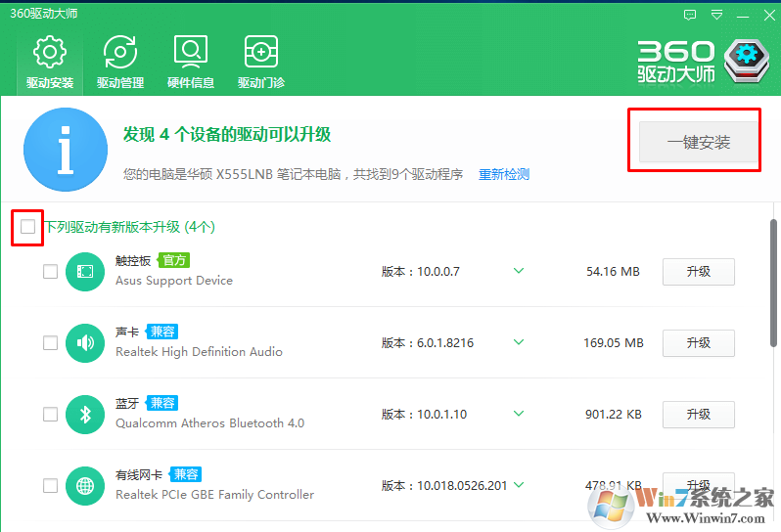Click the sound card speaker icon

tap(85, 343)
